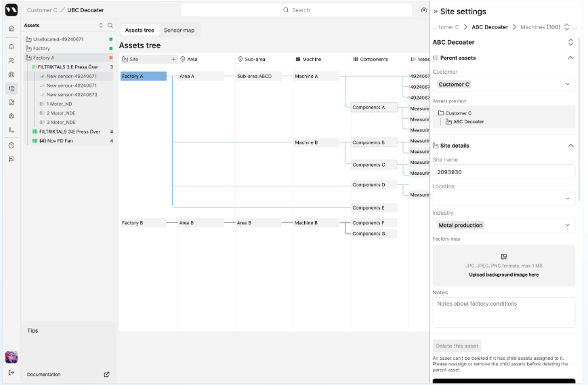Open the help question mark icon

pos(12,145)
